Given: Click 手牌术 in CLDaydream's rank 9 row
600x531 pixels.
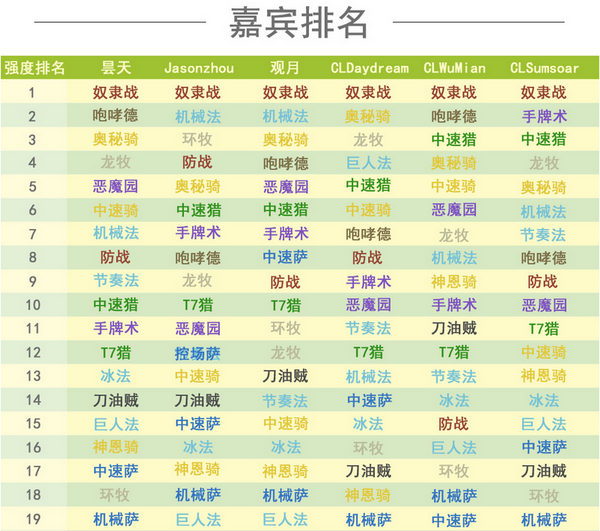Looking at the screenshot, I should pyautogui.click(x=369, y=282).
